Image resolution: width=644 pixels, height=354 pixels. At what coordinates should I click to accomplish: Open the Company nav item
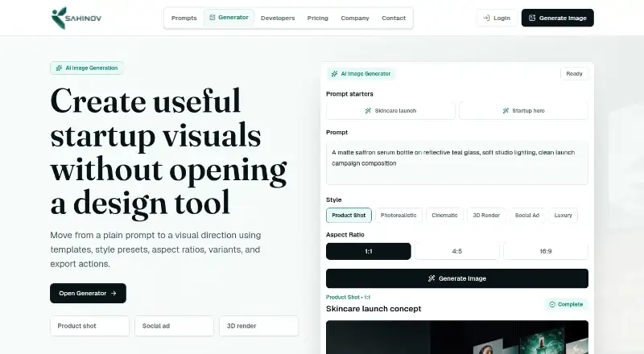(x=355, y=18)
